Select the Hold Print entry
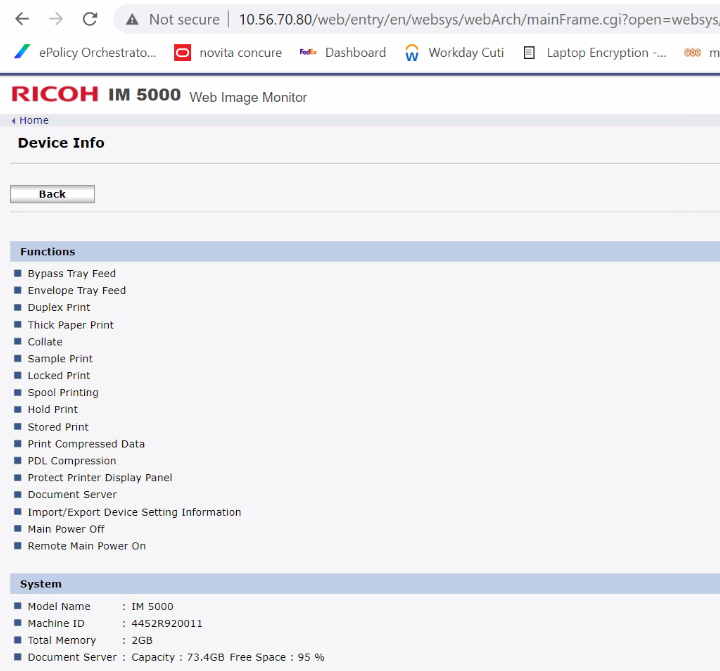 pyautogui.click(x=53, y=409)
